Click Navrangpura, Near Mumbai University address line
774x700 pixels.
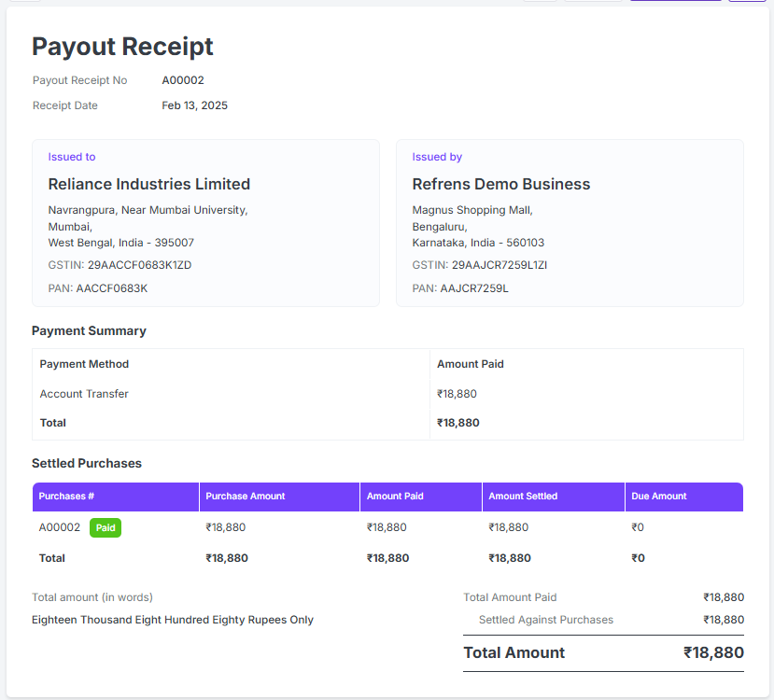point(148,210)
